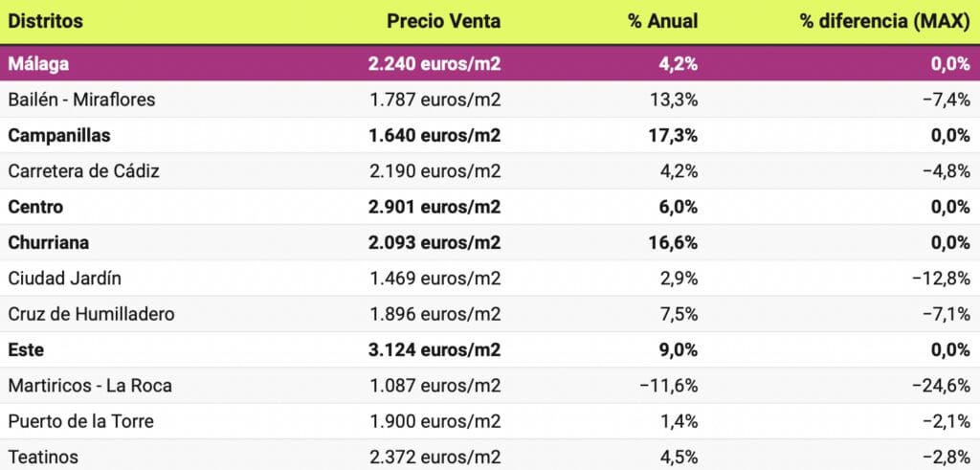Select the 17,3% annual change cell
Screen dimensions: 980x470
pos(675,136)
